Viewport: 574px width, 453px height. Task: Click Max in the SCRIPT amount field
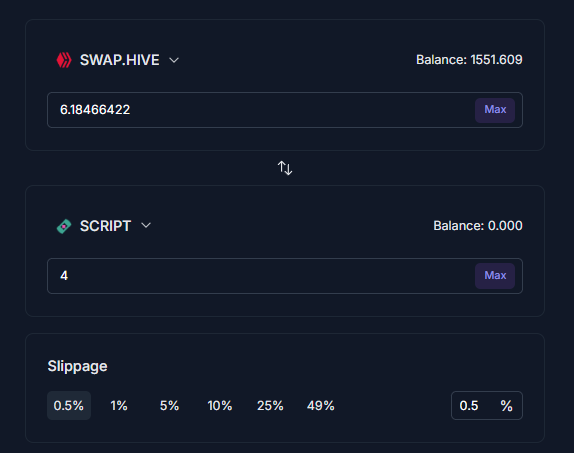coord(495,276)
